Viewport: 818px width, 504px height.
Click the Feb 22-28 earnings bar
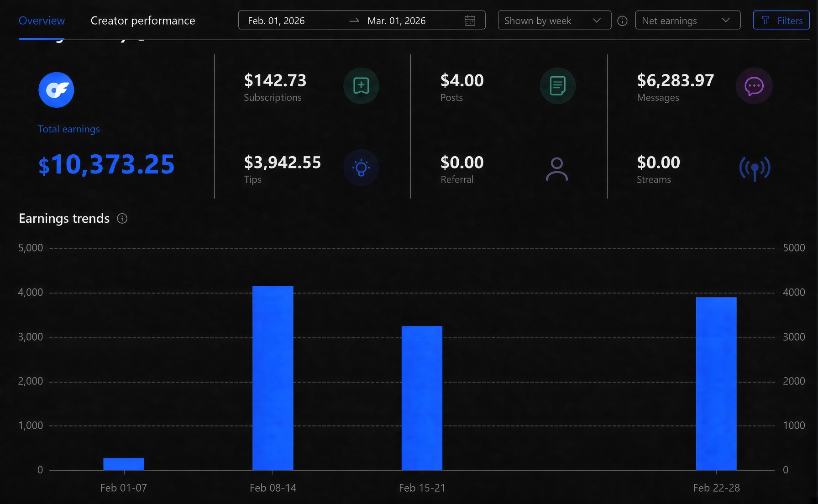click(x=716, y=383)
